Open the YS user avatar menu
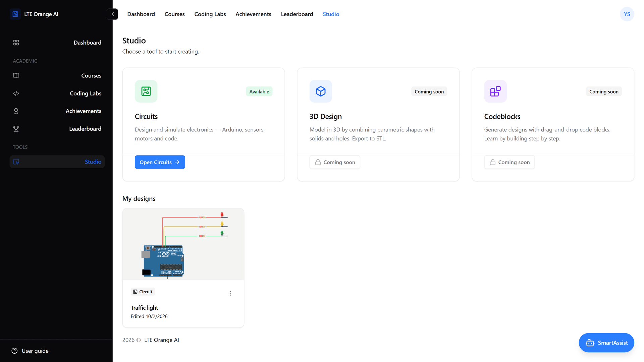Image resolution: width=644 pixels, height=362 pixels. pyautogui.click(x=627, y=14)
